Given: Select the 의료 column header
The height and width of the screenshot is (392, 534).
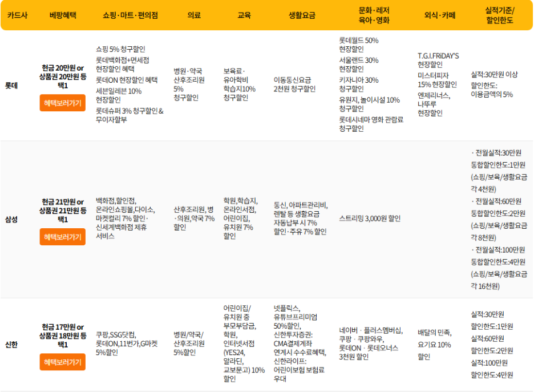Looking at the screenshot, I should [194, 15].
